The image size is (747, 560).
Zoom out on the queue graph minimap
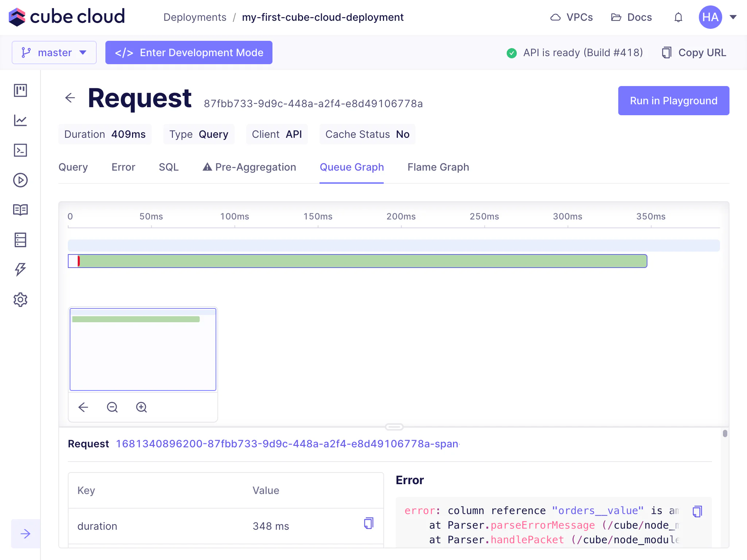(112, 407)
